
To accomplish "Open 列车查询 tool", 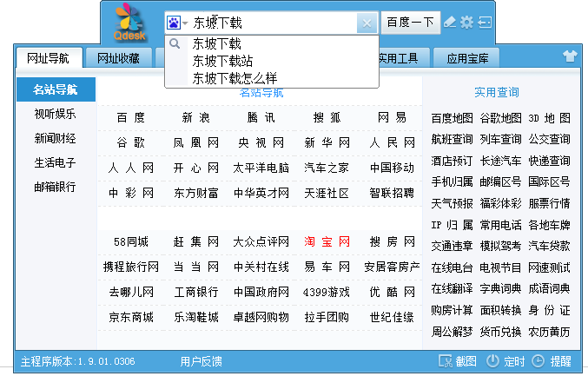I will tap(500, 139).
